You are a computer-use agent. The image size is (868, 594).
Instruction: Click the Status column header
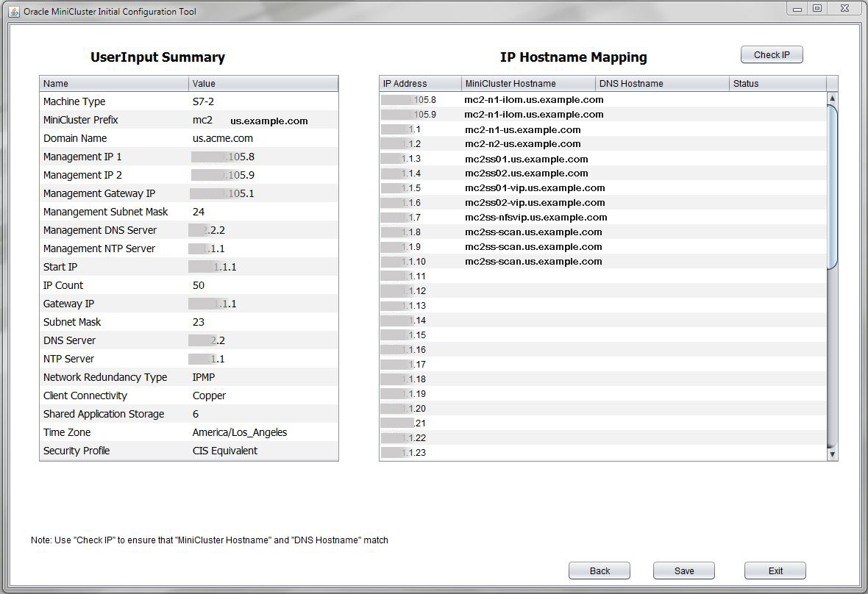pyautogui.click(x=778, y=84)
